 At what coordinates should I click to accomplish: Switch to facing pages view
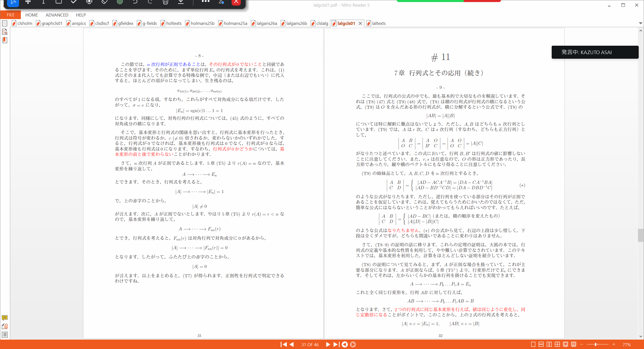click(x=549, y=344)
